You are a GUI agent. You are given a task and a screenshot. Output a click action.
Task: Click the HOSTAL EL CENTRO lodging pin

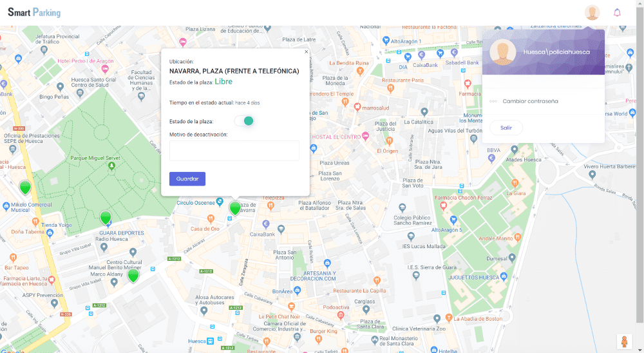pyautogui.click(x=365, y=137)
